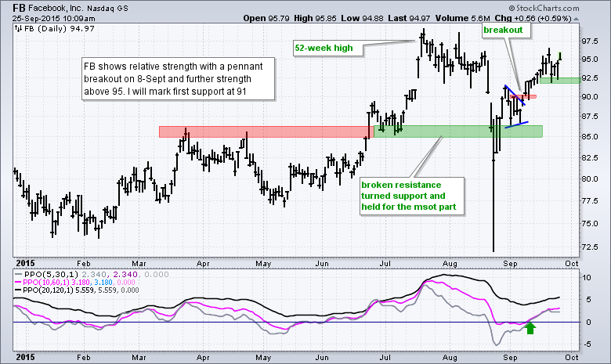Viewport: 611px width, 364px height.
Task: Click the -5 label on PPO axis
Action: point(587,344)
